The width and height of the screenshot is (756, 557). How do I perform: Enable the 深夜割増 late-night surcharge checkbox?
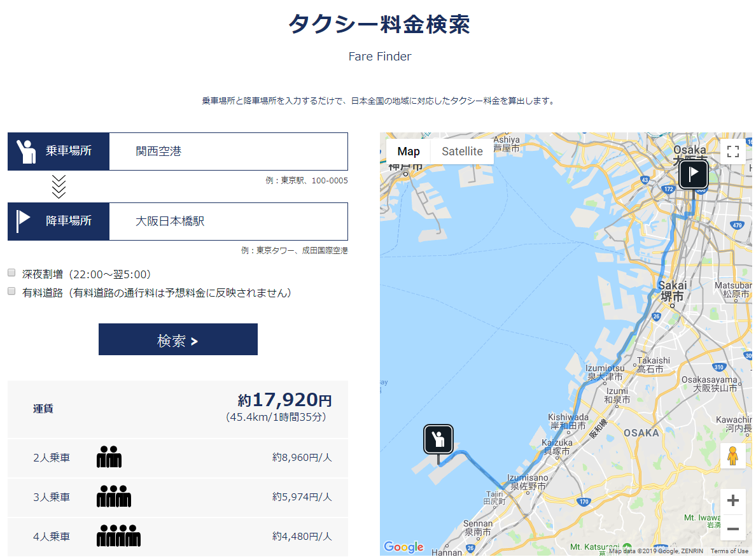pyautogui.click(x=11, y=273)
